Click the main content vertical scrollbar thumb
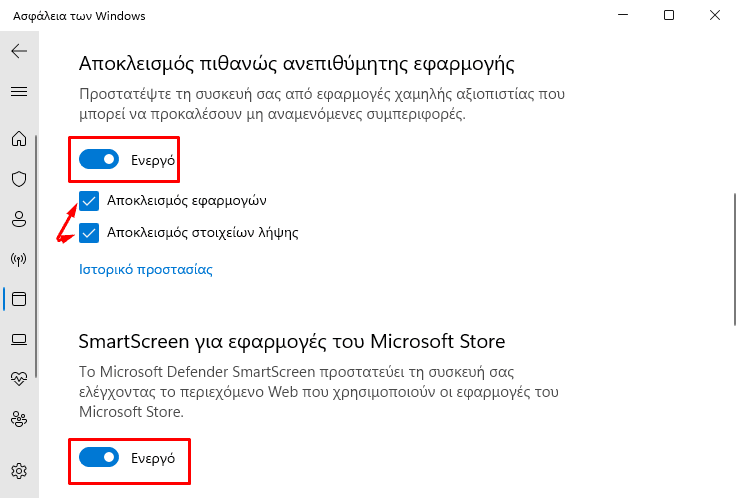Screen dimensions: 736x498 click(734, 258)
